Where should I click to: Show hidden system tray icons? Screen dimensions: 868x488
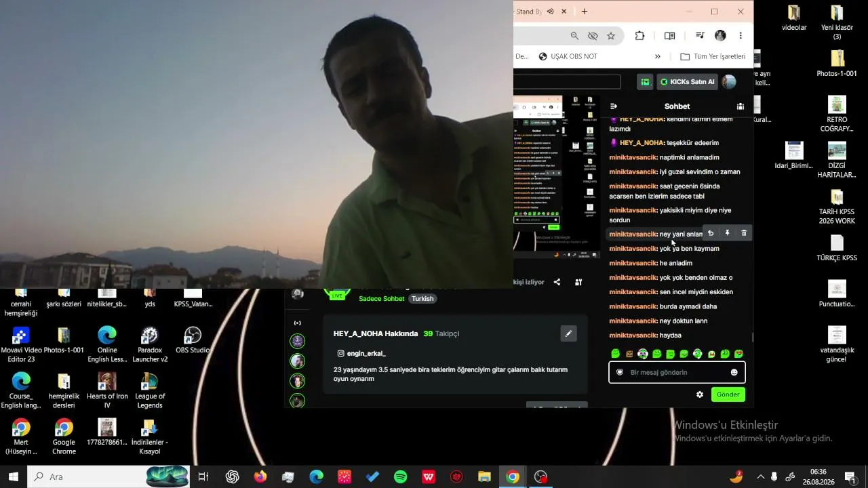point(760,476)
